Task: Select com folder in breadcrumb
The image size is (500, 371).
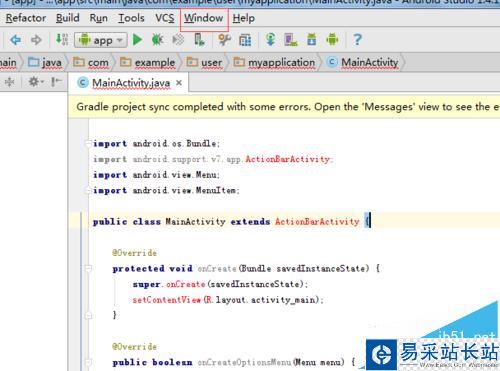Action: 91,62
